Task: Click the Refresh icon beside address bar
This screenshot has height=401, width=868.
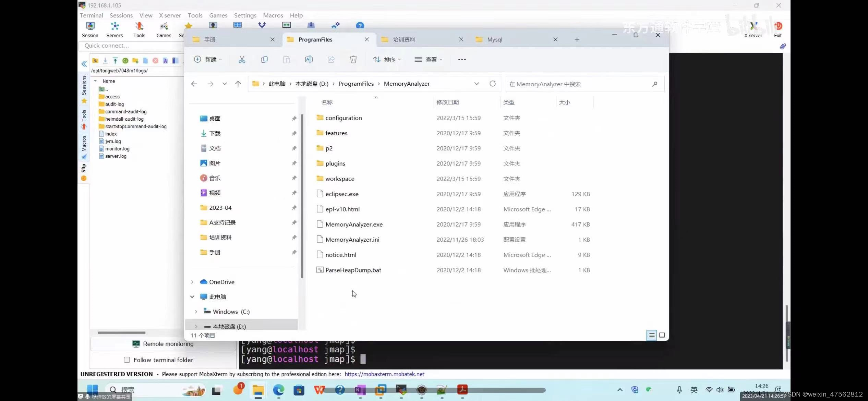Action: pos(493,84)
